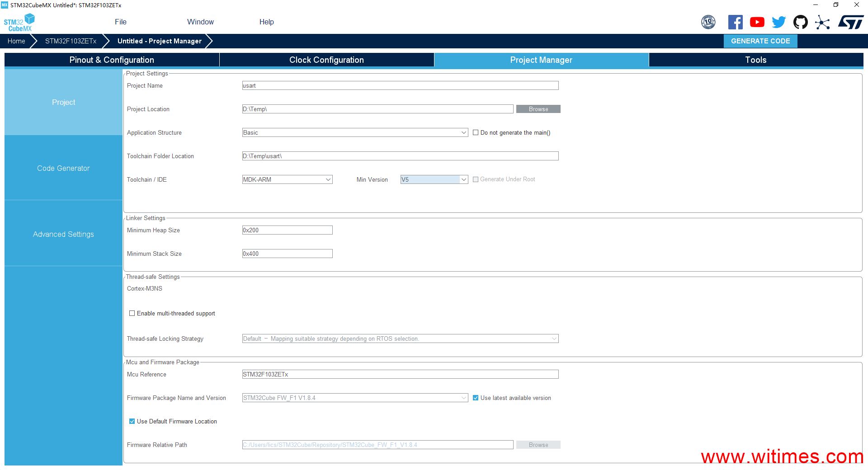Open the Thread-safe Locking Strategy dropdown
868x470 pixels.
[x=400, y=338]
